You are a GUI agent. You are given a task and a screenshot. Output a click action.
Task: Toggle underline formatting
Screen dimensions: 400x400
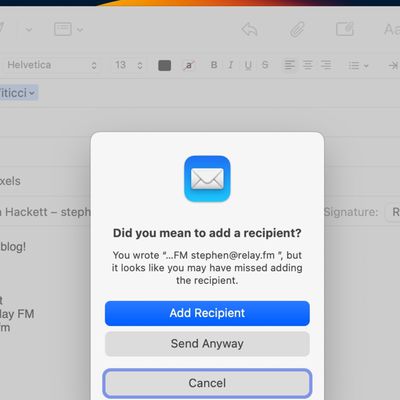[x=248, y=65]
